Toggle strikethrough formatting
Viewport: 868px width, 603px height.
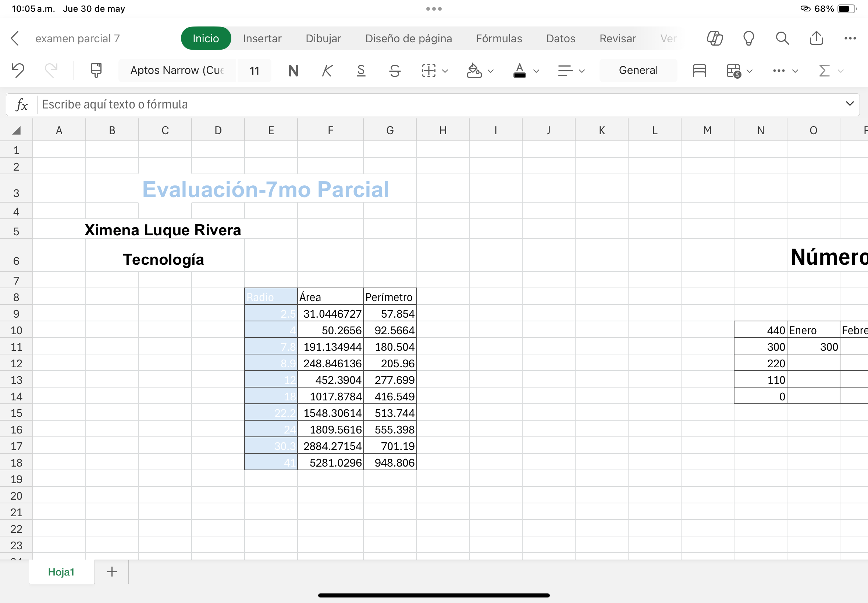[x=395, y=70]
